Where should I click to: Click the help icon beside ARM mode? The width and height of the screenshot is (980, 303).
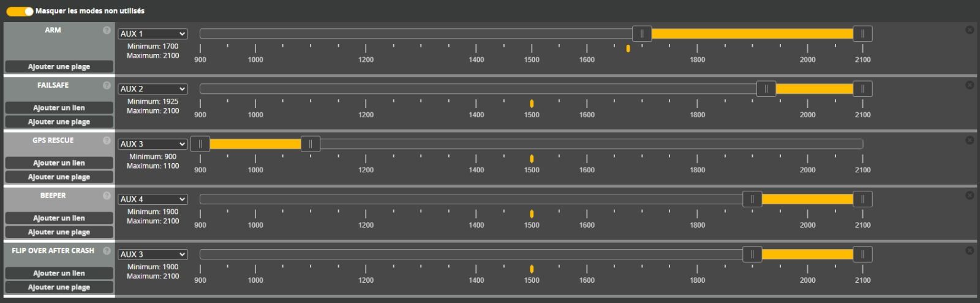107,30
